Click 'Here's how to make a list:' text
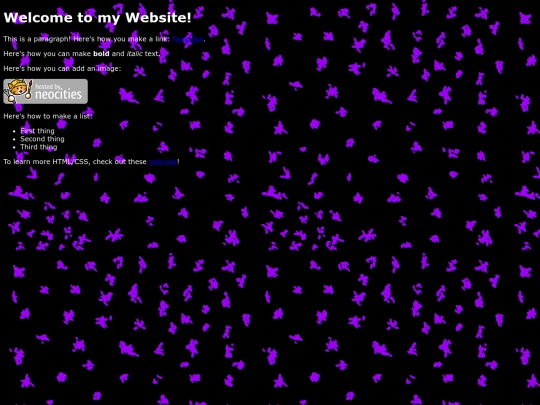This screenshot has height=405, width=540. (x=48, y=116)
